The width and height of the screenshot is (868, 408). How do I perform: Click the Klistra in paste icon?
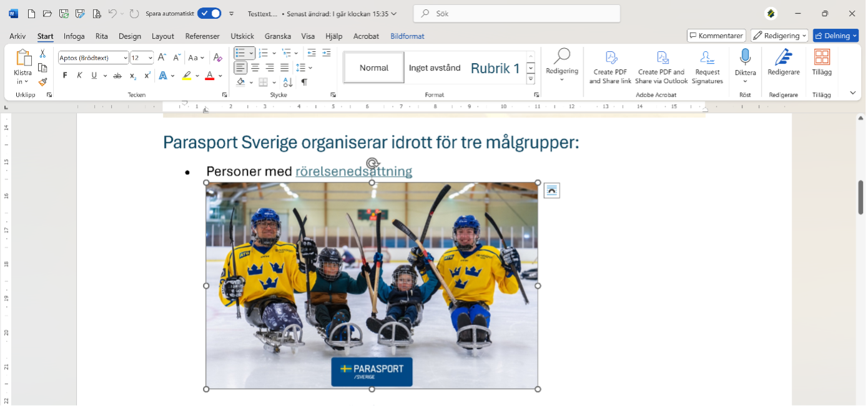coord(23,58)
